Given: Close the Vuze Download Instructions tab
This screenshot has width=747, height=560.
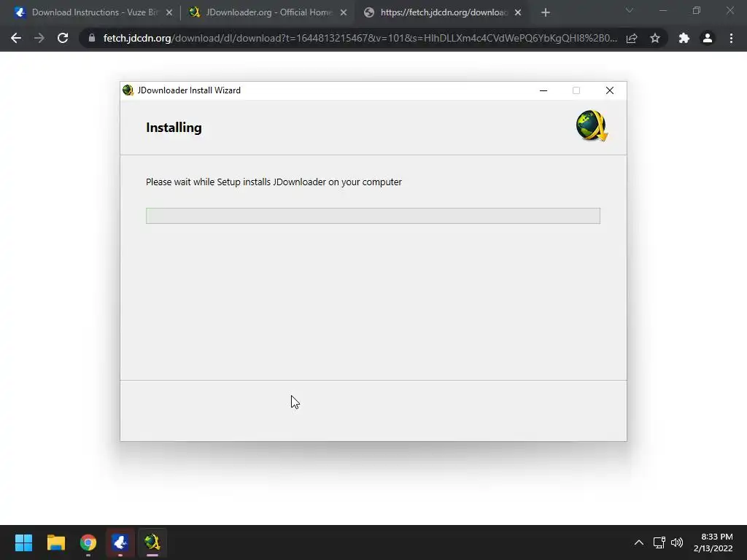Looking at the screenshot, I should click(x=169, y=12).
